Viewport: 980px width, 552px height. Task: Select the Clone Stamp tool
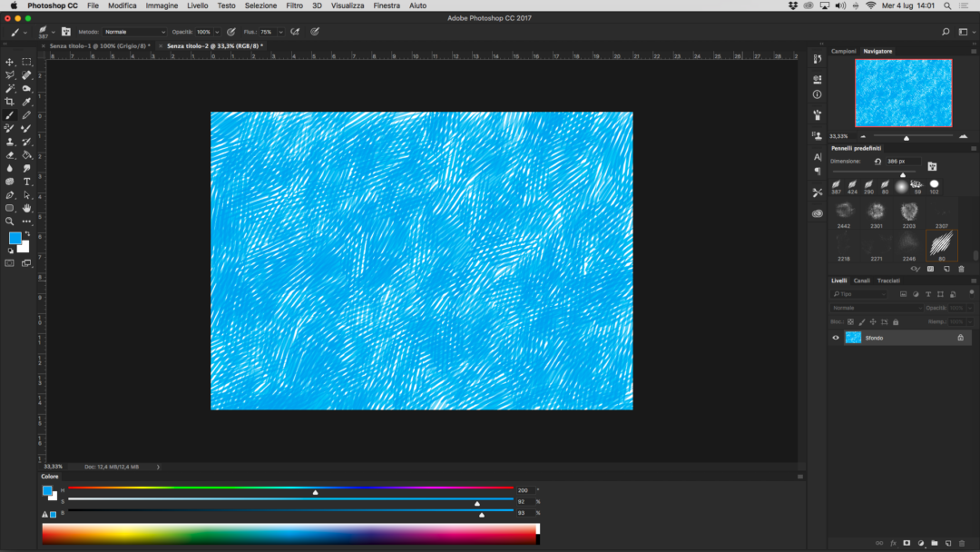tap(9, 142)
